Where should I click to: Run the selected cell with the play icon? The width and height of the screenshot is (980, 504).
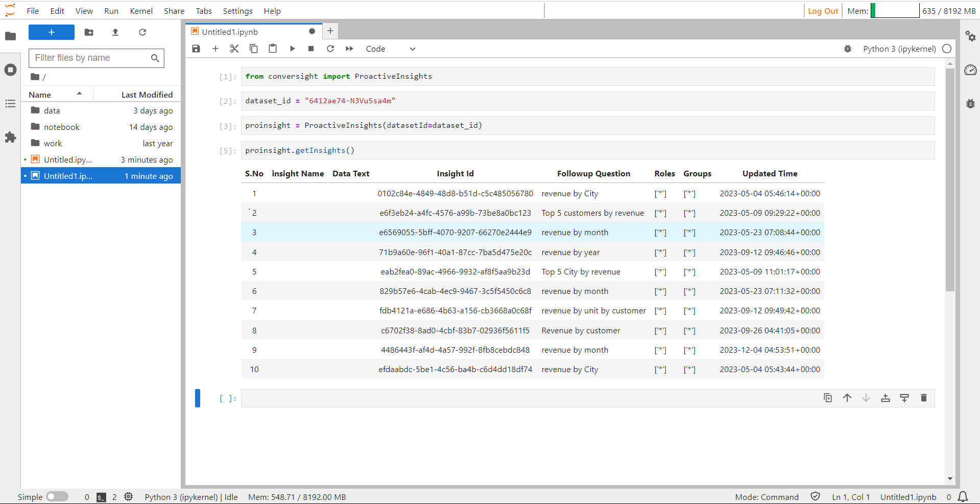(x=292, y=49)
